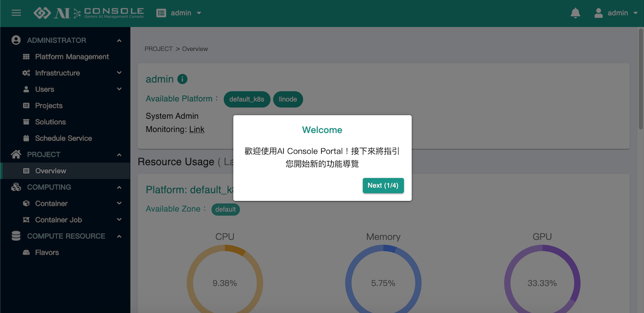644x313 pixels.
Task: Click the user avatar icon in header
Action: click(x=599, y=13)
